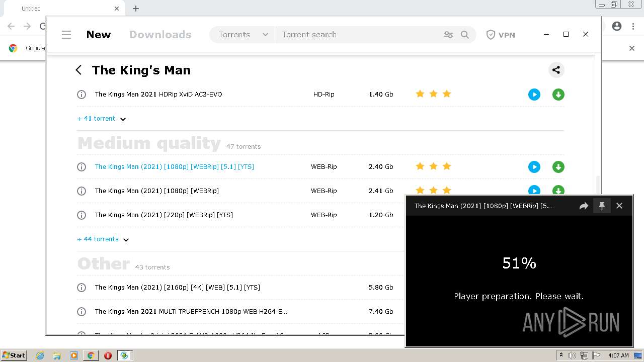Dismiss the Chrome bar with the X
The image size is (644, 362).
[632, 48]
